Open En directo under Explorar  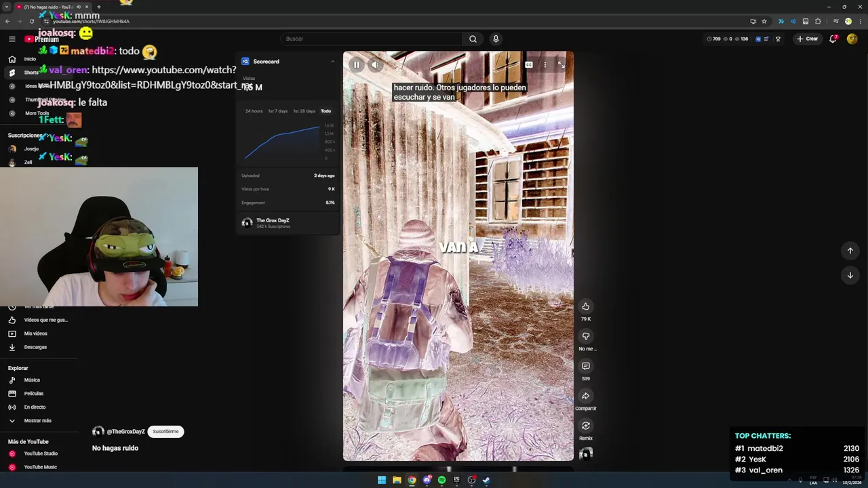(35, 407)
